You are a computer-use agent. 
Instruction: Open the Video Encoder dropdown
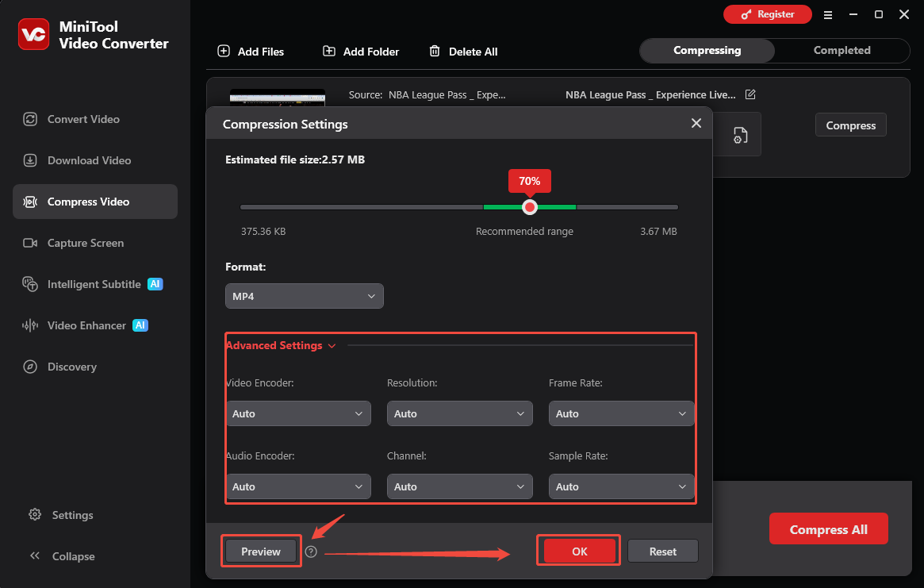(x=298, y=413)
